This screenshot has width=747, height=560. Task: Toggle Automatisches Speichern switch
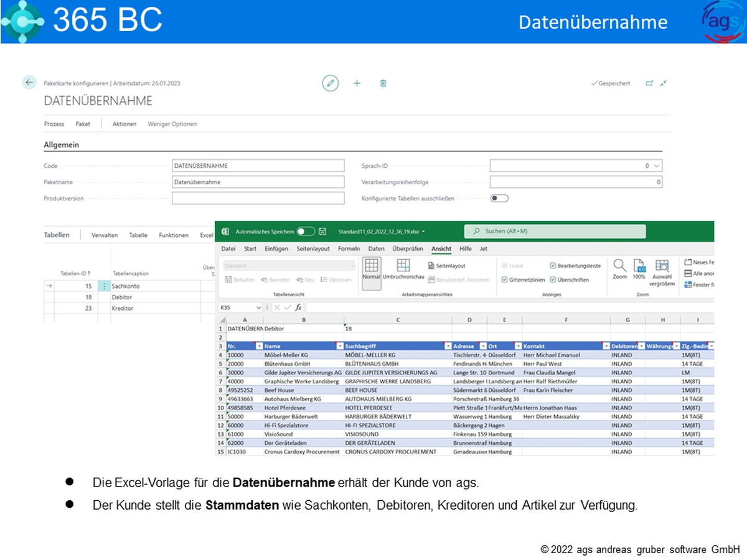306,231
